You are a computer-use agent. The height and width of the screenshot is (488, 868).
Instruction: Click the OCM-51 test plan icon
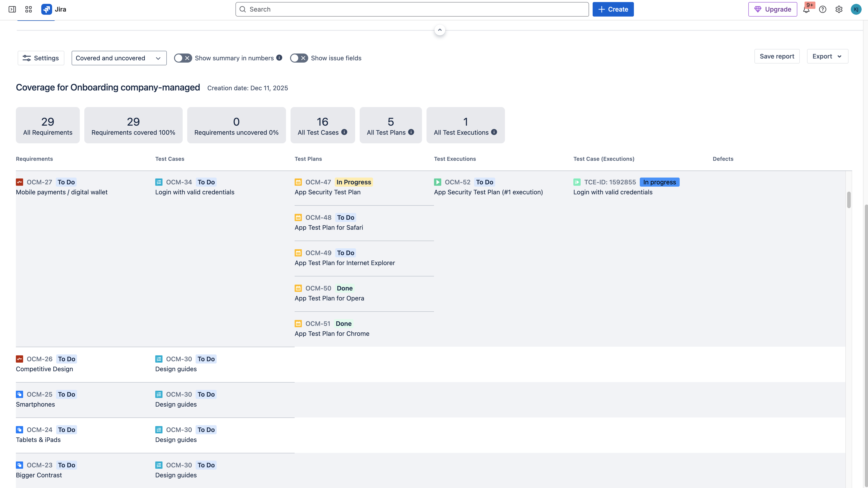(x=298, y=324)
